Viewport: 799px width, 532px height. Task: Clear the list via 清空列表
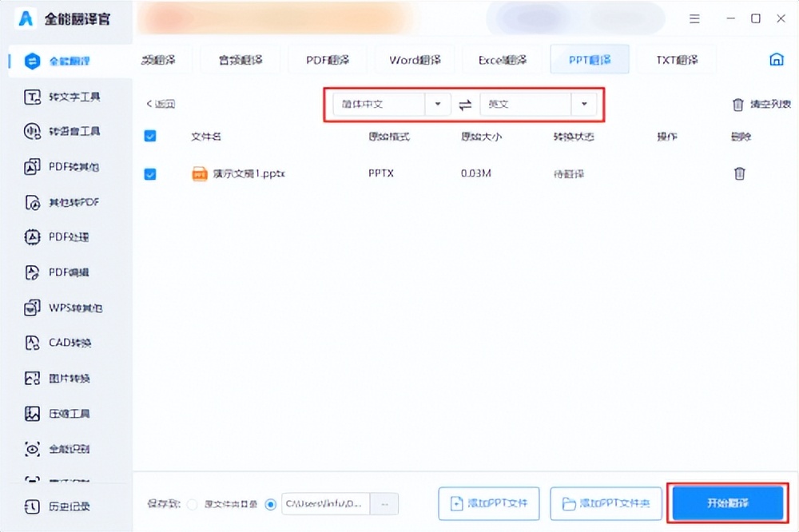coord(756,104)
